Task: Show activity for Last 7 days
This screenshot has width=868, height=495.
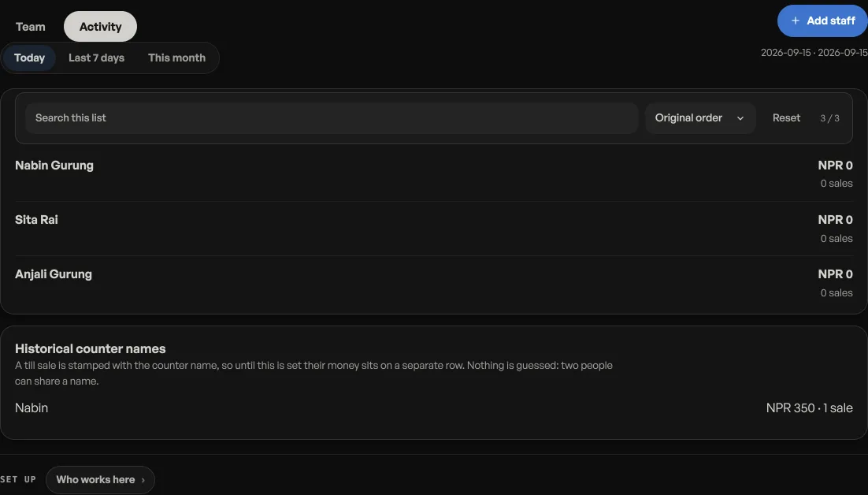Action: click(96, 58)
